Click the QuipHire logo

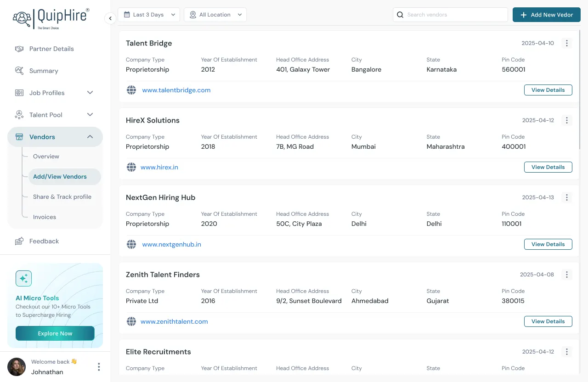51,18
